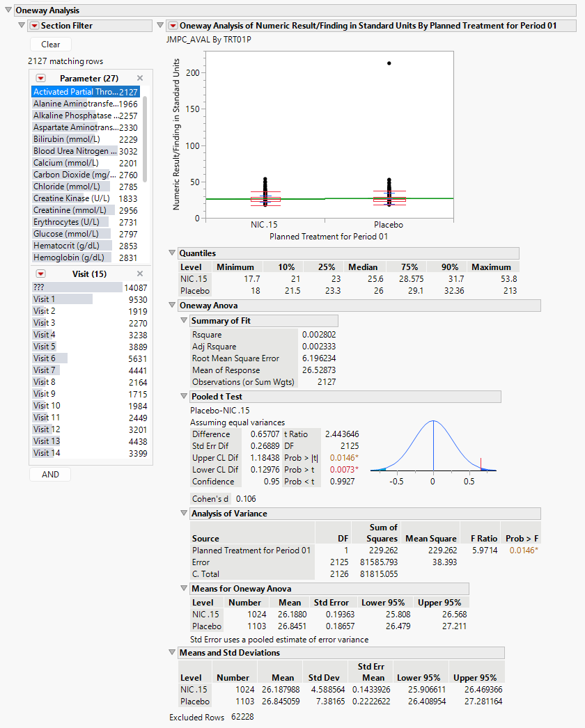This screenshot has height=728, width=585.
Task: Click the AND button below filters
Action: click(x=50, y=474)
